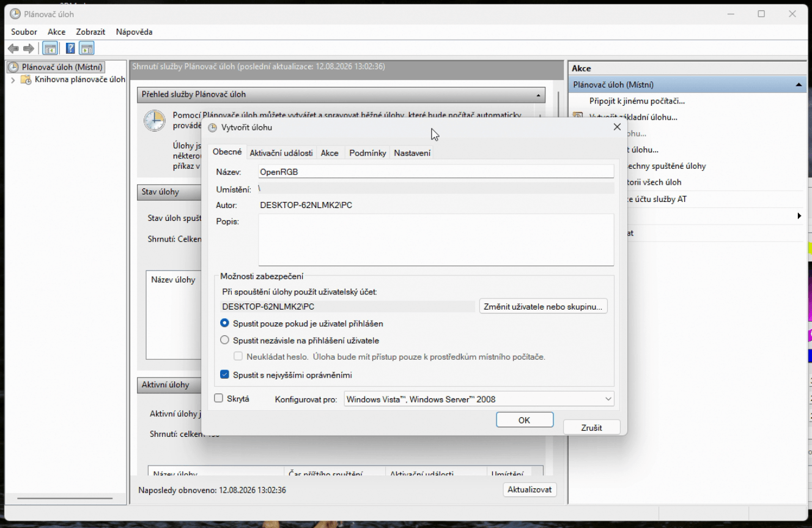
Task: Switch to the Akce tab in the dialog
Action: [330, 153]
